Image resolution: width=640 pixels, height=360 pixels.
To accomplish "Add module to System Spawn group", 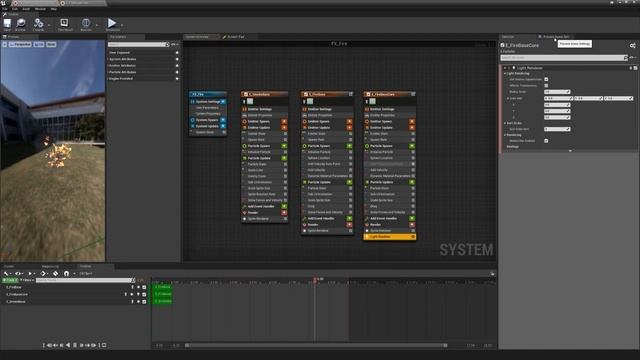I will pyautogui.click(x=223, y=120).
